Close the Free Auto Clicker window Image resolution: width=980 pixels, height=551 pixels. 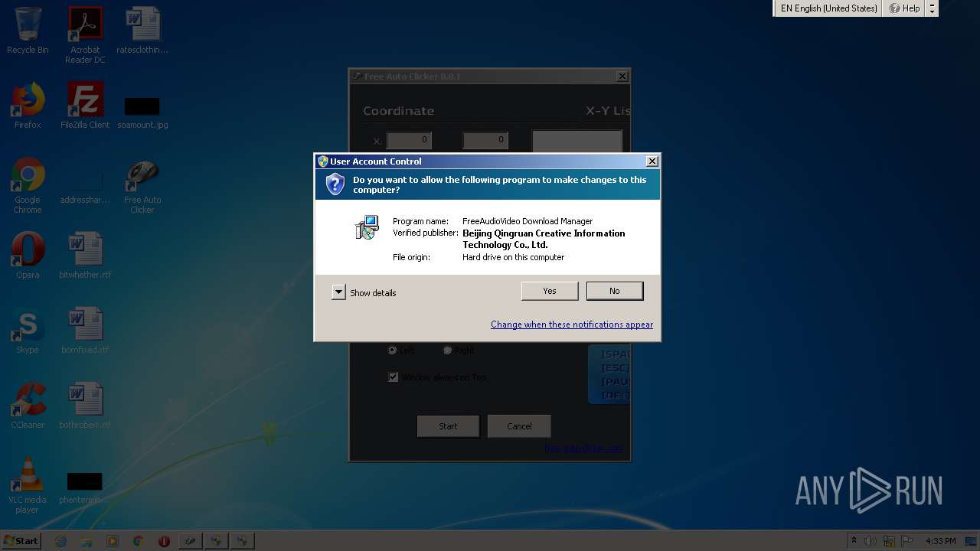(622, 77)
